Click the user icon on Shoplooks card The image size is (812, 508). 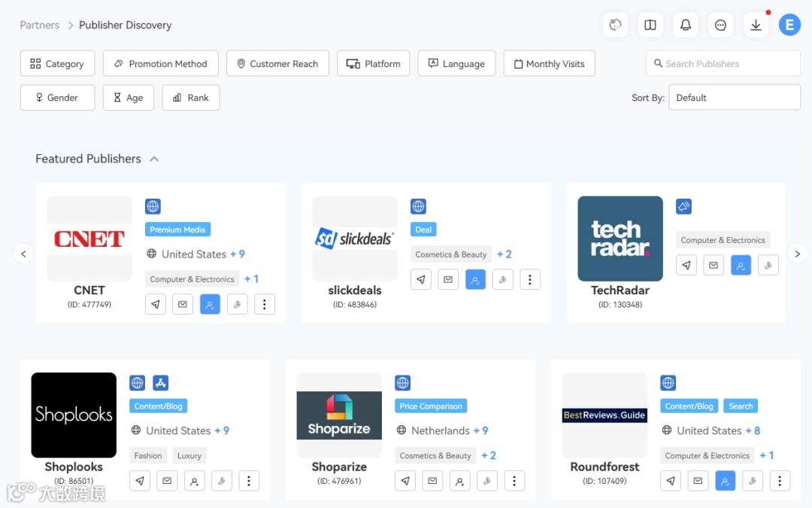click(194, 480)
